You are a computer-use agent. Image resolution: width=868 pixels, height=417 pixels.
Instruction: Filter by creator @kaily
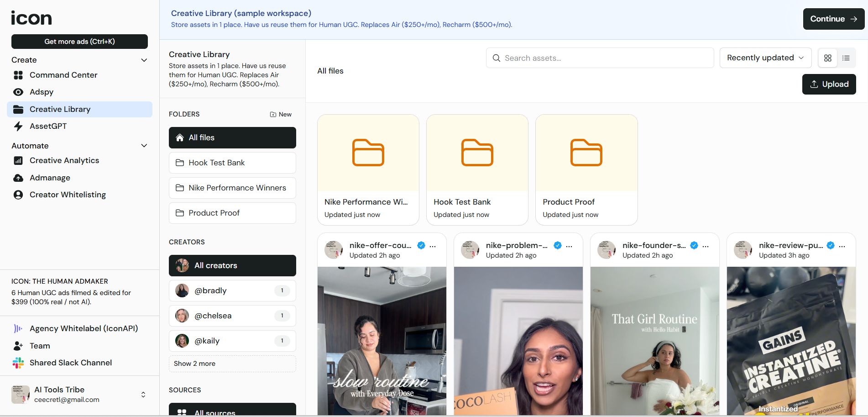[x=232, y=341]
